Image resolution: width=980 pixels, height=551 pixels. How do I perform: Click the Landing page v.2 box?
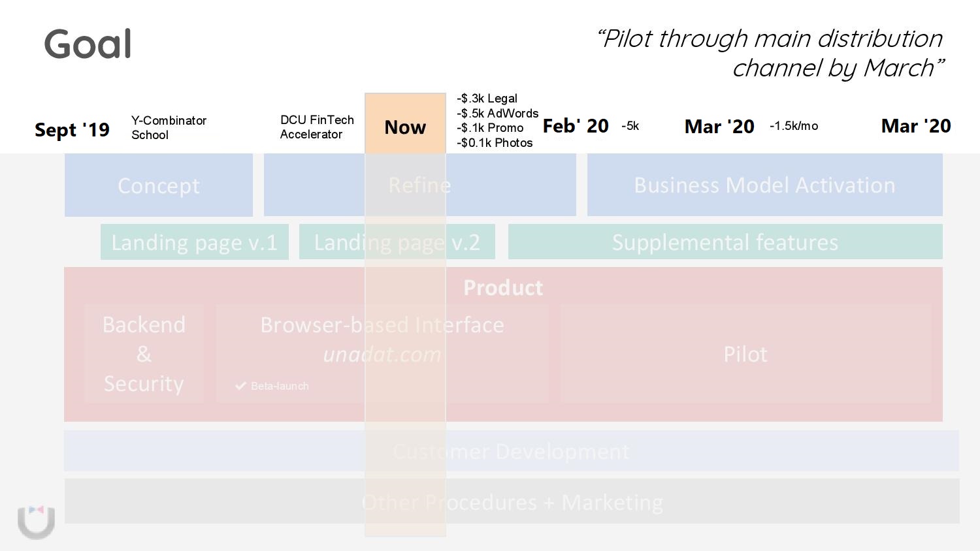[x=397, y=242]
